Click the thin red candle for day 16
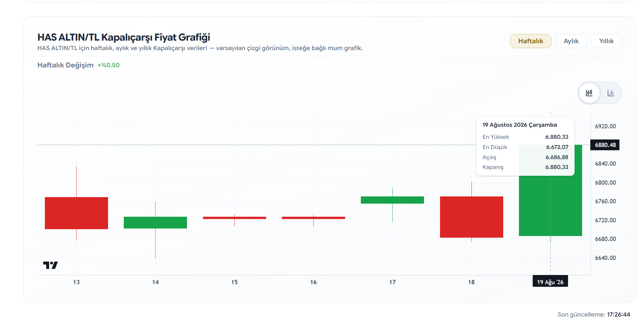The height and width of the screenshot is (330, 644). (313, 218)
